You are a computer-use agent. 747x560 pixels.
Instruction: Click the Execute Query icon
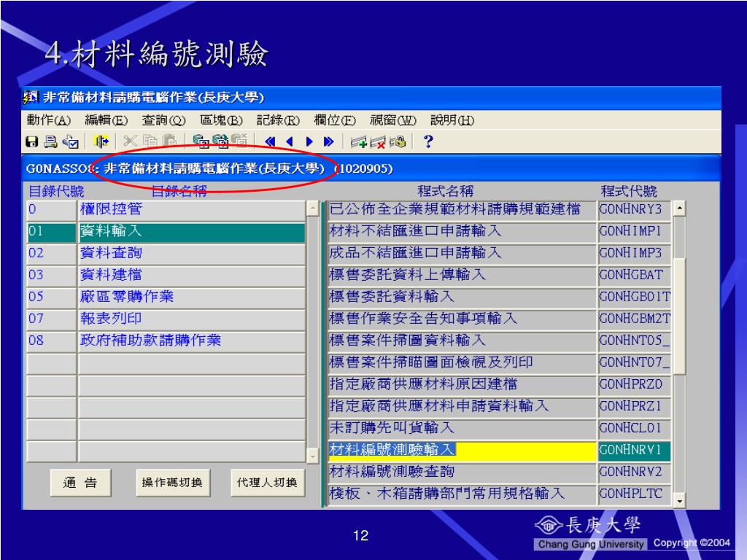tap(220, 141)
